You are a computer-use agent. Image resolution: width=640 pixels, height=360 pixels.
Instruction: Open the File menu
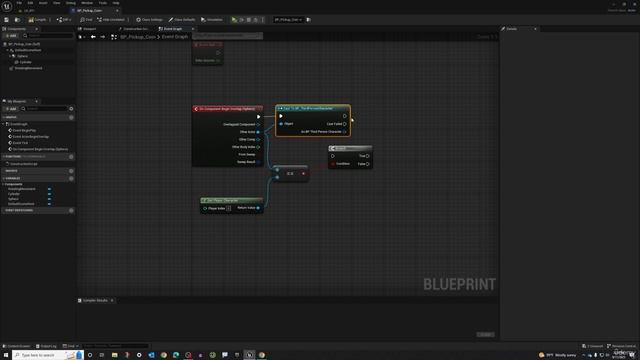(x=19, y=3)
